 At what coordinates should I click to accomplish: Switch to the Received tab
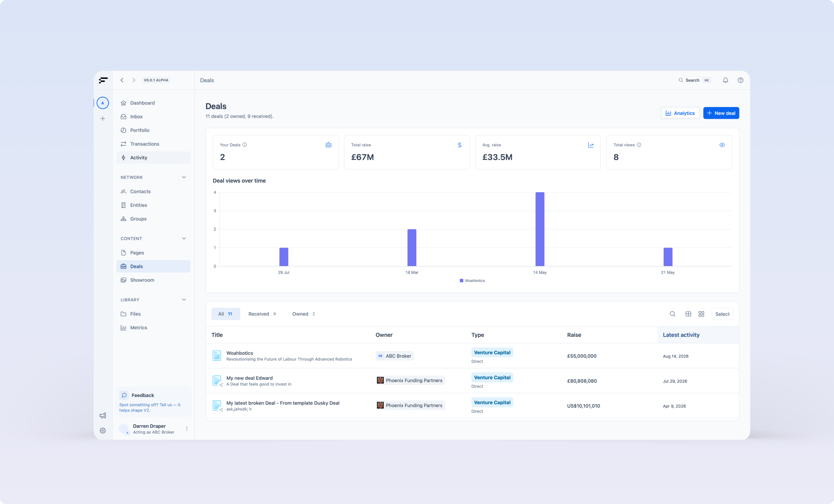click(262, 314)
